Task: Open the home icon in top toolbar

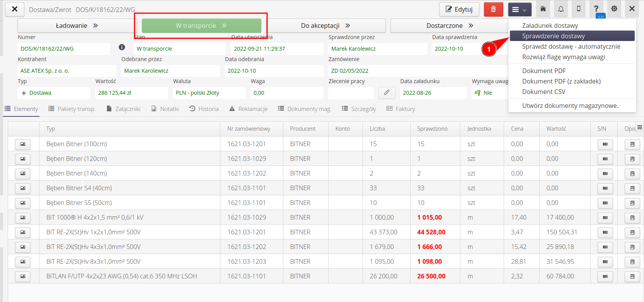Action: (543, 9)
